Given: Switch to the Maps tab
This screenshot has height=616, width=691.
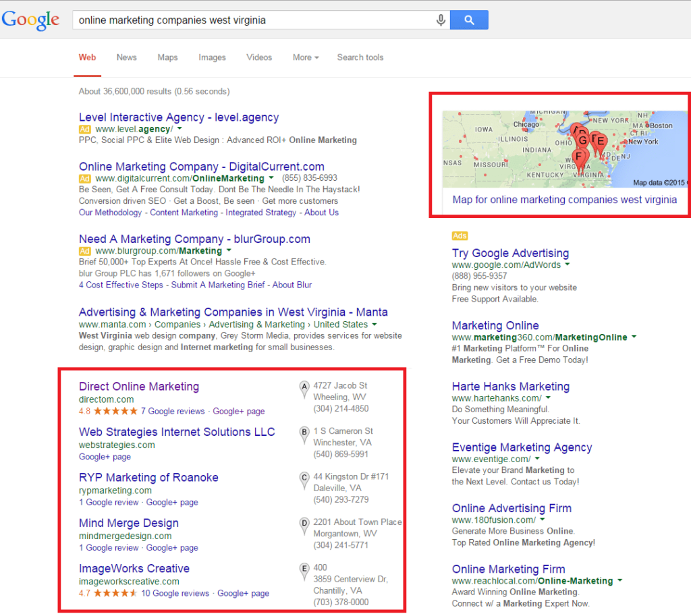Looking at the screenshot, I should tap(167, 57).
